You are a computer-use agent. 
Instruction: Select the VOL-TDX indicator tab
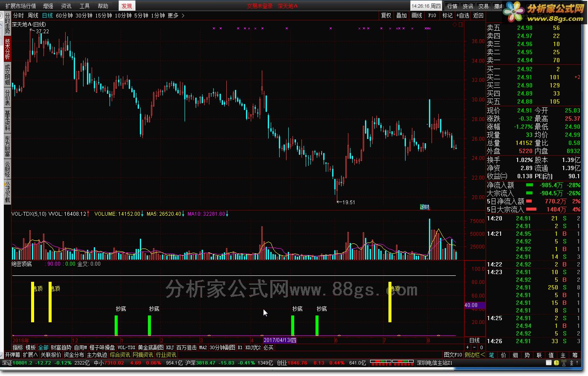tap(127, 347)
